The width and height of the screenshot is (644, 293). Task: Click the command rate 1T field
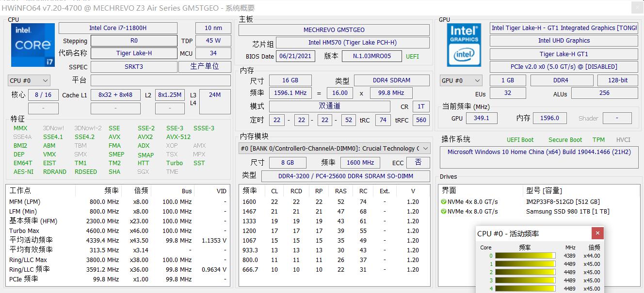coord(421,107)
